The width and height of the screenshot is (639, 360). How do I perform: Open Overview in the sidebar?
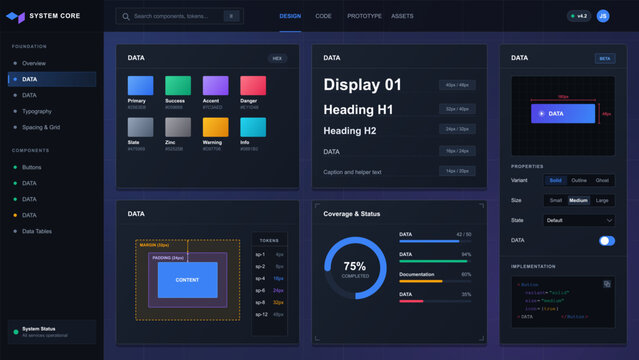[52, 63]
